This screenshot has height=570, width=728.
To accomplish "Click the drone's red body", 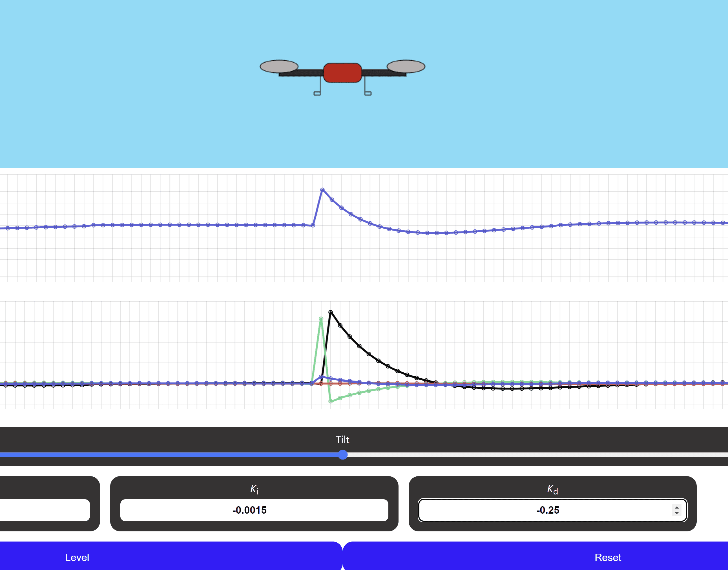I will point(342,72).
